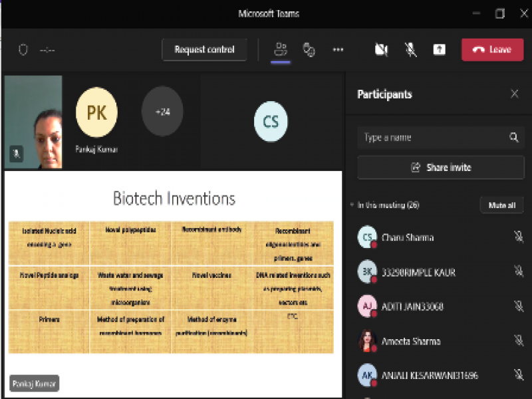
Task: Select Pankaj Kumar's PK avatar
Action: coord(96,112)
